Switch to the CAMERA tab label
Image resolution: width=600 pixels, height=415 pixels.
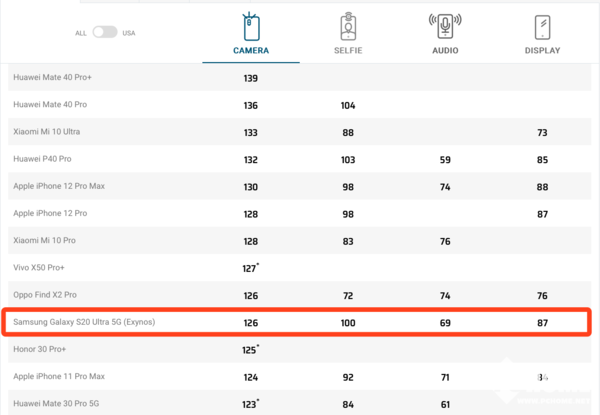[250, 50]
